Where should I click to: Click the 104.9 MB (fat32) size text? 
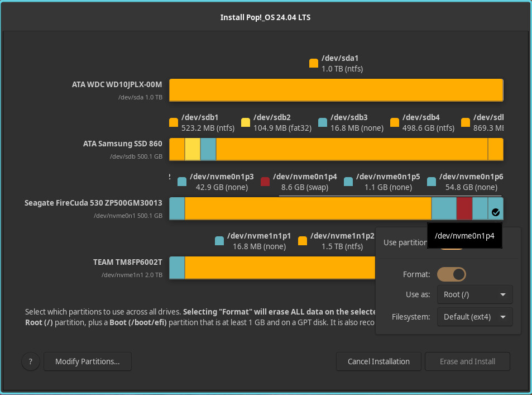click(282, 128)
